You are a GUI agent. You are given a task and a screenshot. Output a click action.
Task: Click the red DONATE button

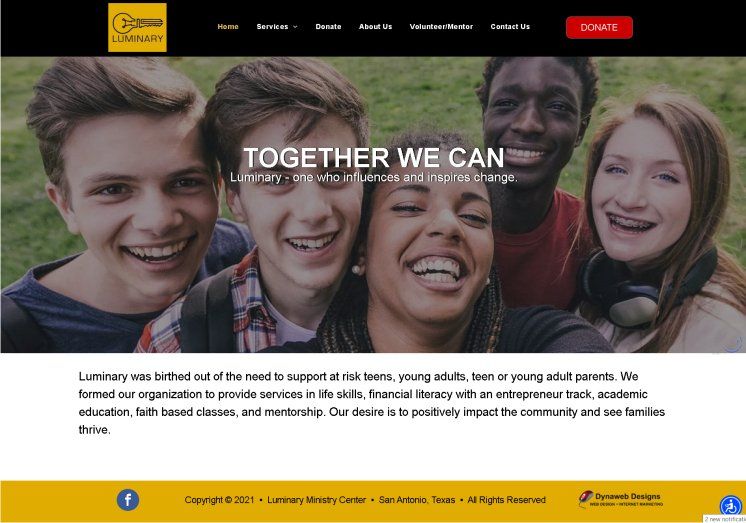pyautogui.click(x=599, y=28)
